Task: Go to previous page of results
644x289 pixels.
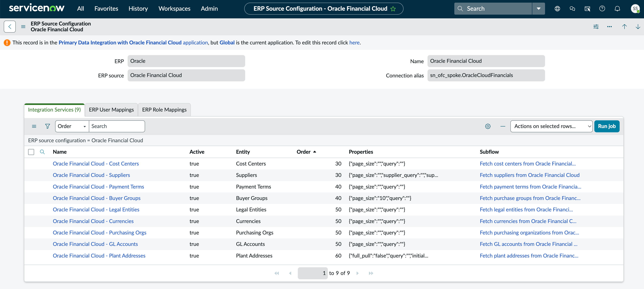Action: click(290, 273)
